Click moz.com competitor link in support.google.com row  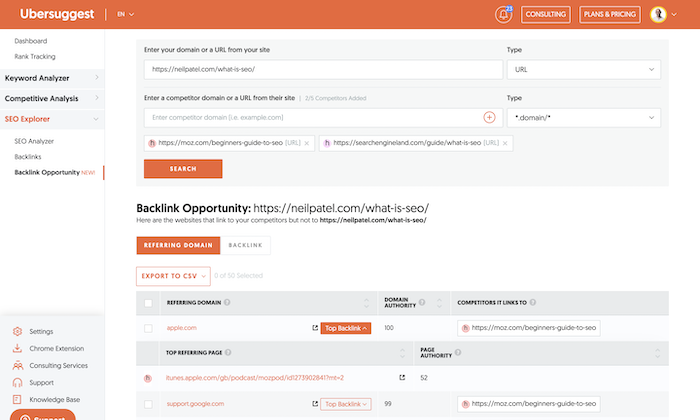[529, 404]
